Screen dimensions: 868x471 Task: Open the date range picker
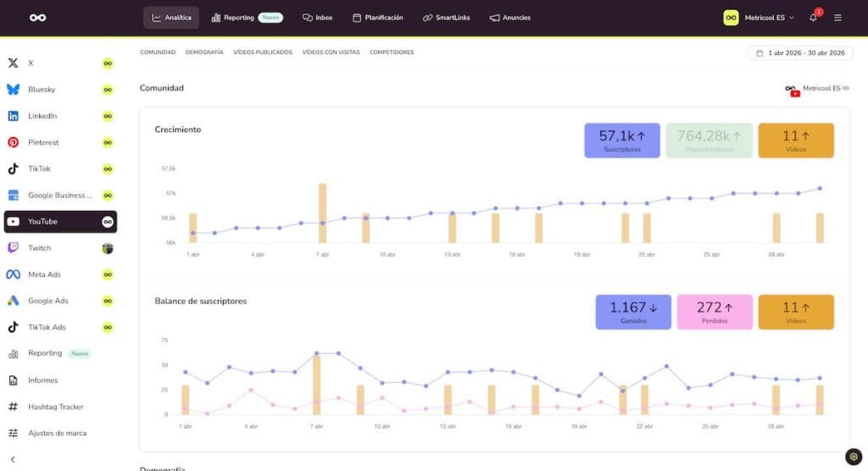coord(800,53)
